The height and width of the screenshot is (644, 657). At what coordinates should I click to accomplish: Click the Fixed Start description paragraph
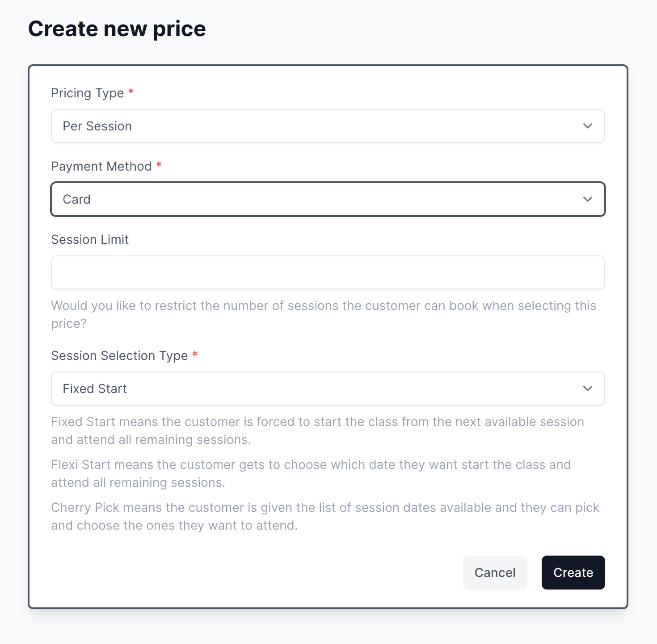(x=317, y=430)
